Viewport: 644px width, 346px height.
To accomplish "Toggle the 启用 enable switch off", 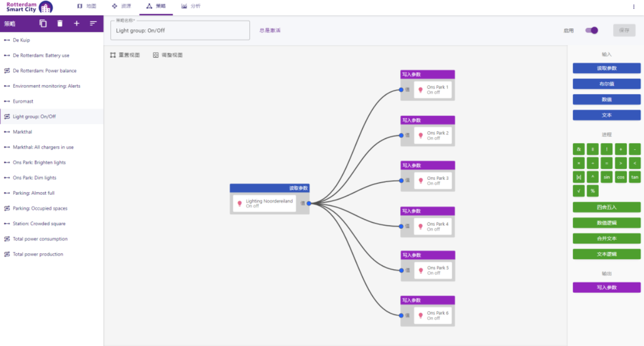I will [592, 30].
